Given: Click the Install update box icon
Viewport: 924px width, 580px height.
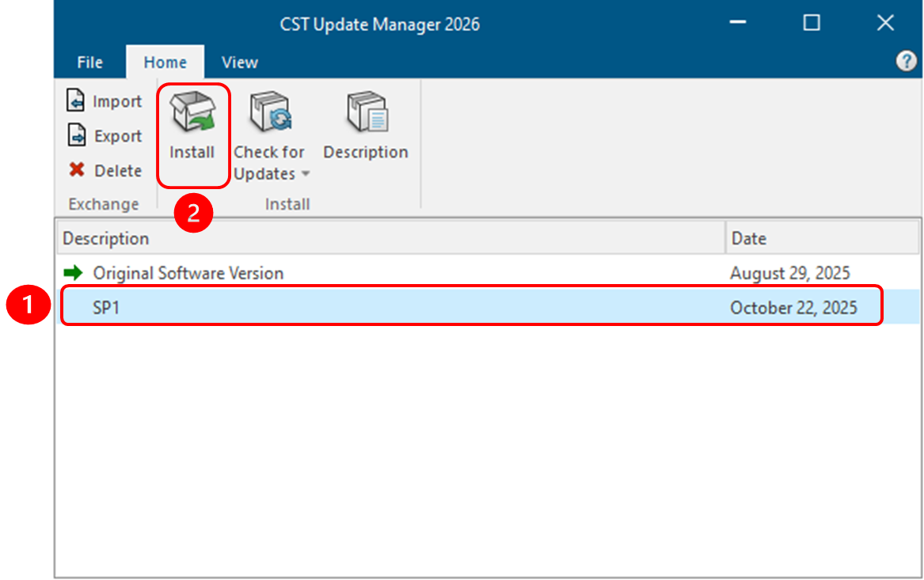Looking at the screenshot, I should (192, 112).
